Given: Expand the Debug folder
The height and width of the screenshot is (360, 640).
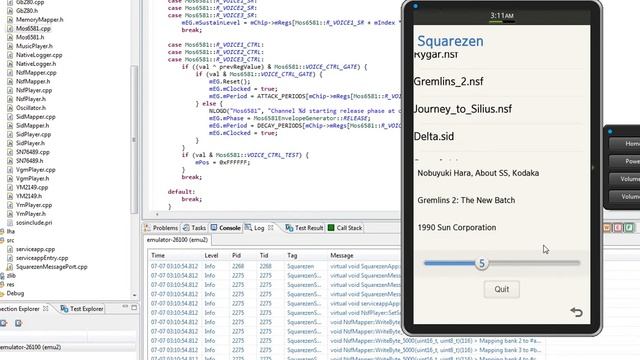Looking at the screenshot, I should coord(15,293).
